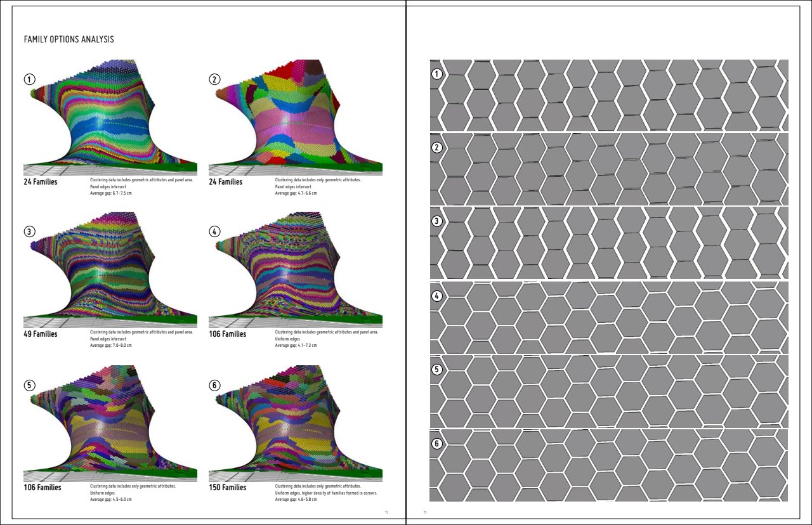Open hexagon panel strip number 5

(x=609, y=392)
